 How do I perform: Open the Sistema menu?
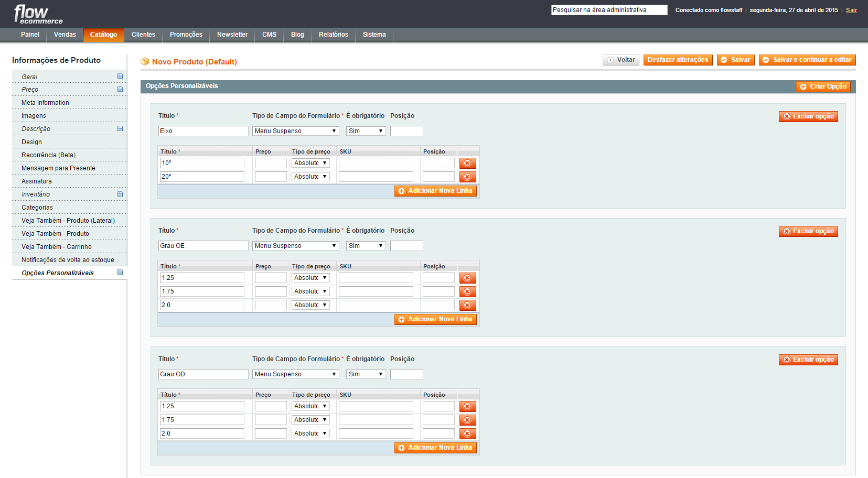tap(374, 35)
